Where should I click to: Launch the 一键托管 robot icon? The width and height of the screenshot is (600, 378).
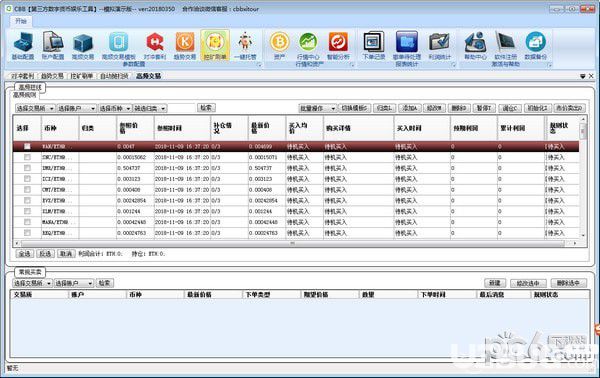[x=245, y=46]
